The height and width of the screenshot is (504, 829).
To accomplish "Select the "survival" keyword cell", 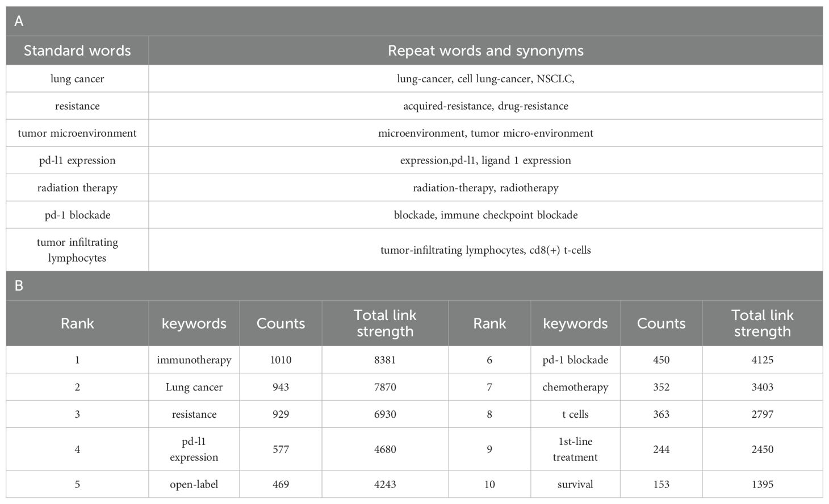I will point(575,484).
